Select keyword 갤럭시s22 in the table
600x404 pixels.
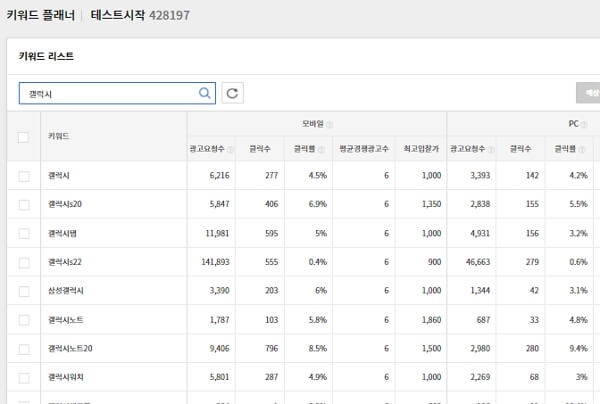[65, 262]
